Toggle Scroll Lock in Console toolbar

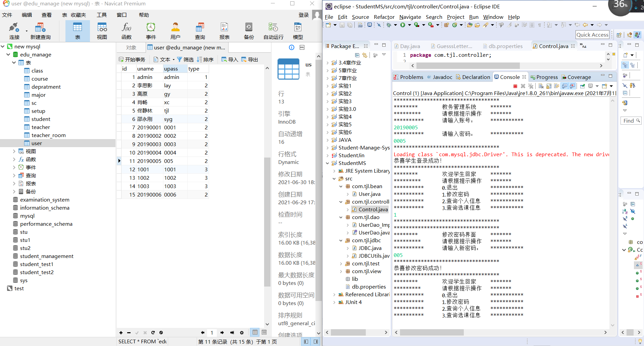(x=549, y=86)
